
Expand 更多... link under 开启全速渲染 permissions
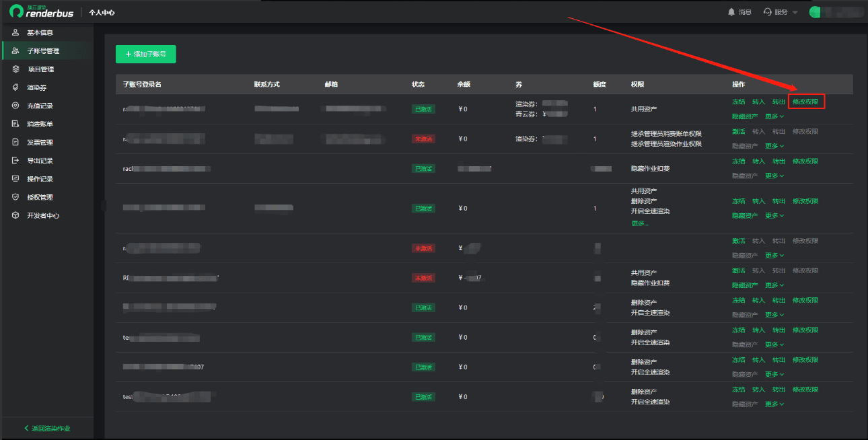pyautogui.click(x=640, y=223)
